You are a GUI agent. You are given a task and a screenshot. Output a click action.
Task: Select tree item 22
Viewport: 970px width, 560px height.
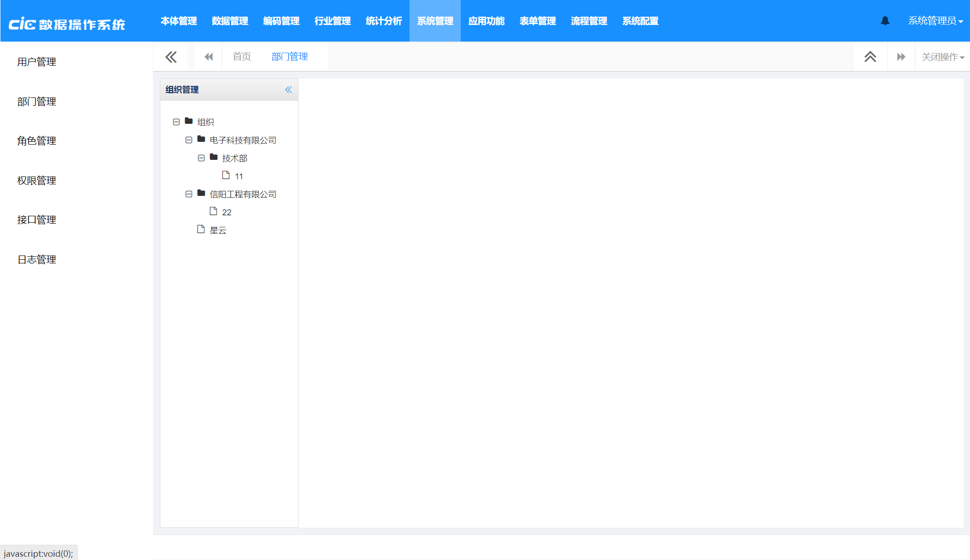[x=226, y=212]
